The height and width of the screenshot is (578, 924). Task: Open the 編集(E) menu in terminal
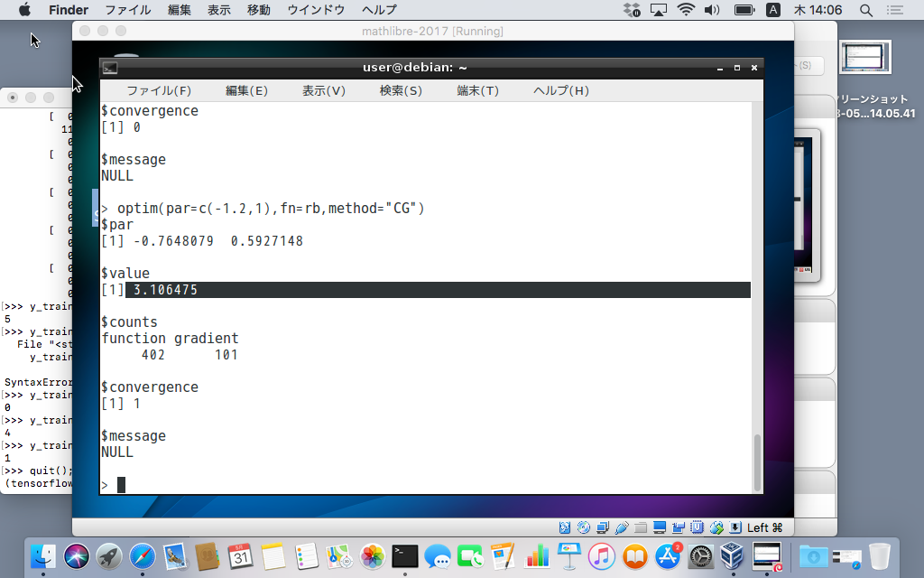(x=246, y=90)
